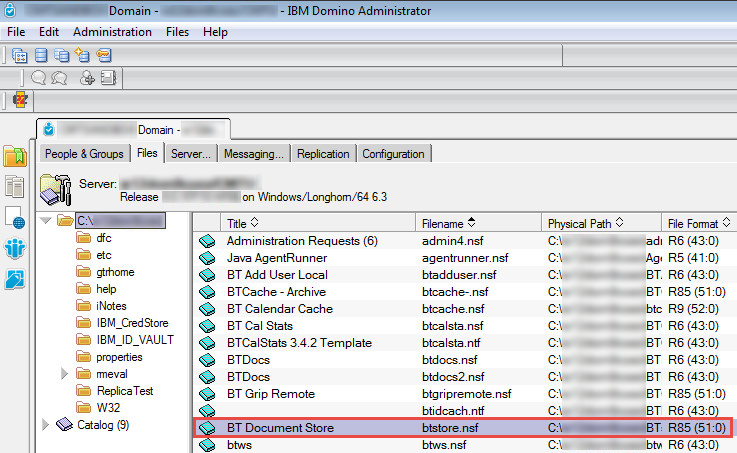Open the blue people group sidebar icon
Image resolution: width=737 pixels, height=453 pixels.
point(15,248)
